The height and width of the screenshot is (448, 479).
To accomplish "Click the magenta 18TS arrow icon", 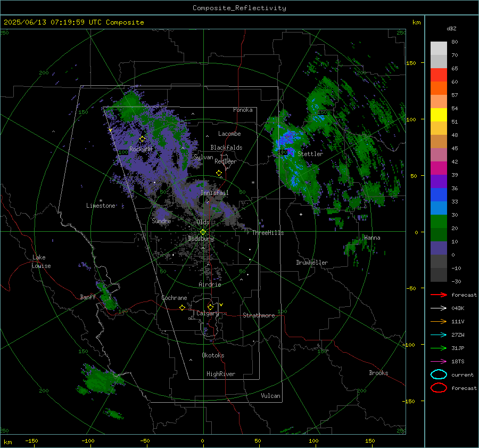I will click(439, 362).
